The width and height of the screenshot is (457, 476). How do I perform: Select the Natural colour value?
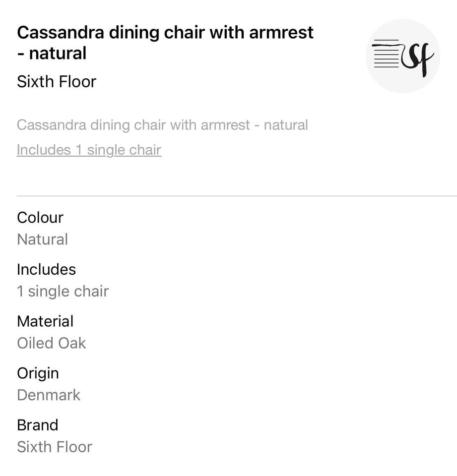click(x=43, y=239)
